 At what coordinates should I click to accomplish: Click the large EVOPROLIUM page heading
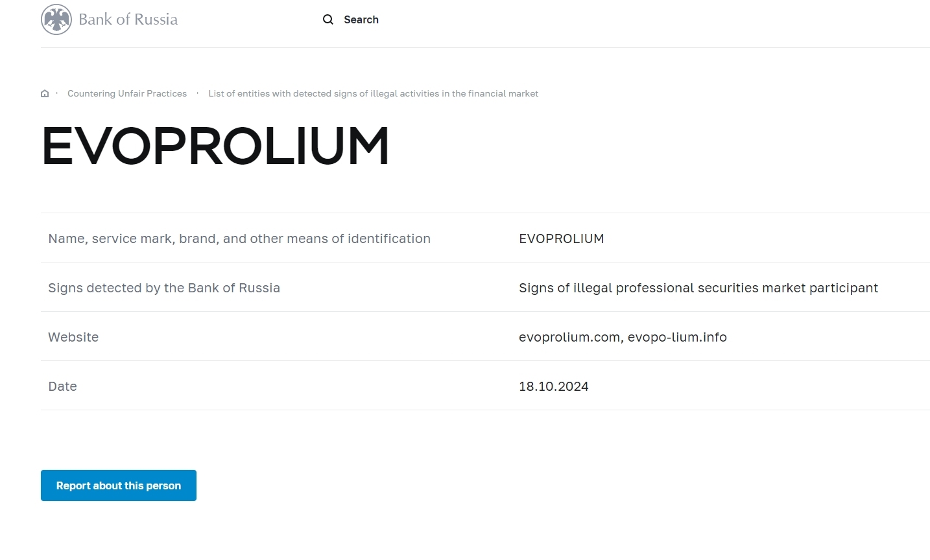tap(215, 146)
